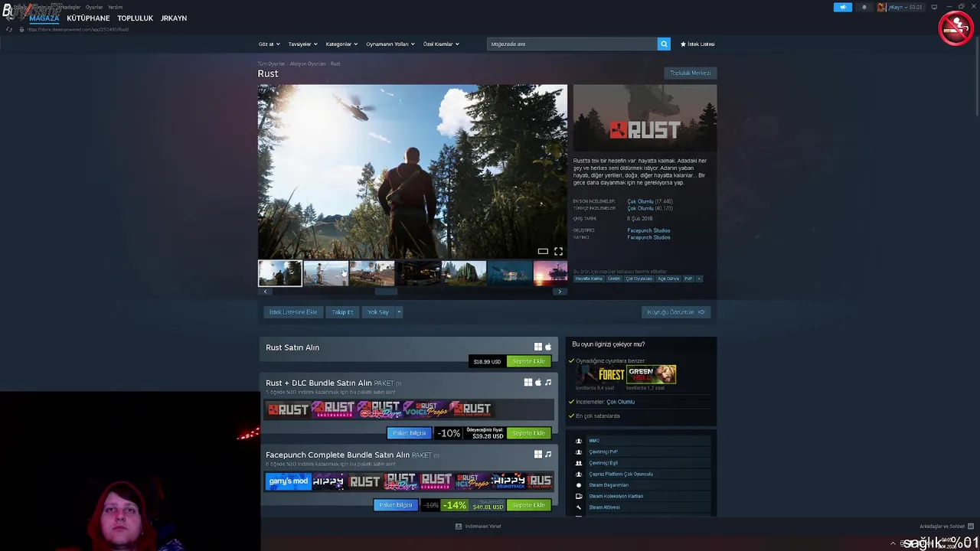Click the star icon beside İstek Listesi
Image resolution: width=980 pixels, height=551 pixels.
coord(683,44)
